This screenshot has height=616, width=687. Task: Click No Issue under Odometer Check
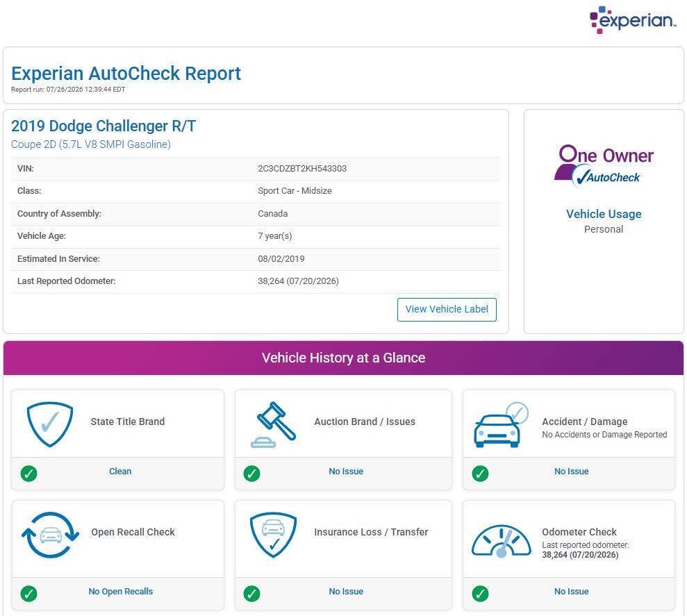click(x=571, y=592)
